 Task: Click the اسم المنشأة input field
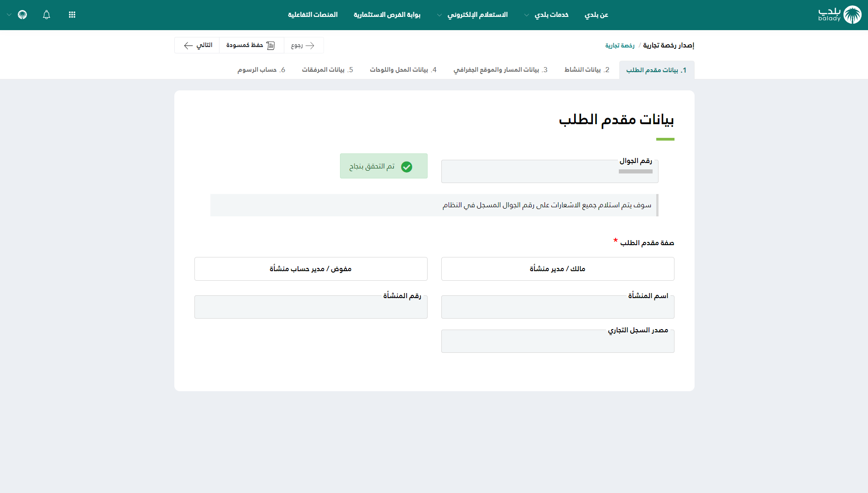pos(557,308)
